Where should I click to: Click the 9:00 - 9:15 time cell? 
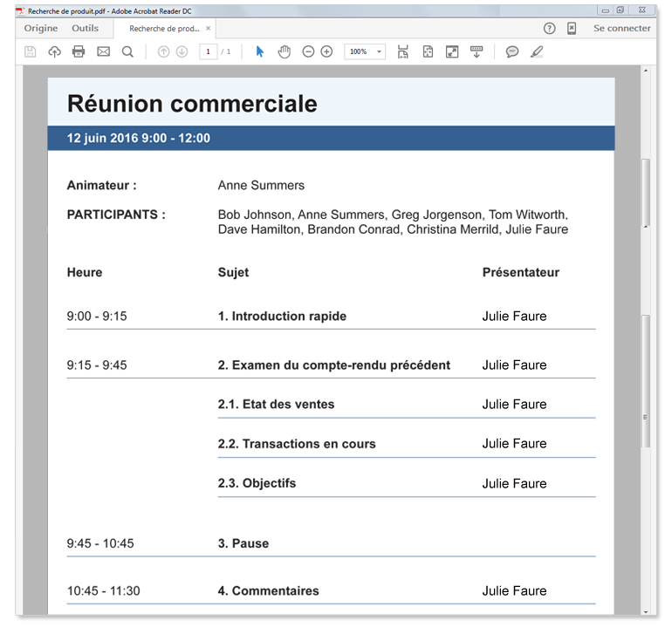(x=97, y=317)
